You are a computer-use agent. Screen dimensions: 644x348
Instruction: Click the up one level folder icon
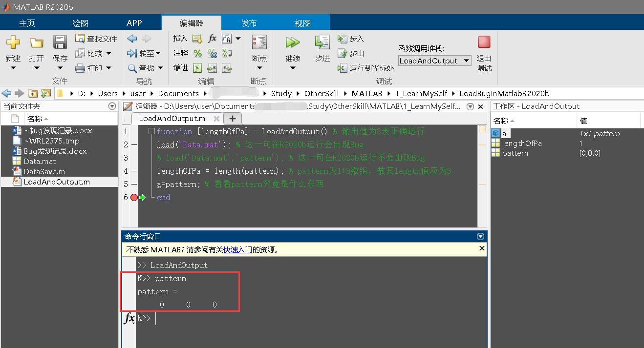(x=33, y=93)
